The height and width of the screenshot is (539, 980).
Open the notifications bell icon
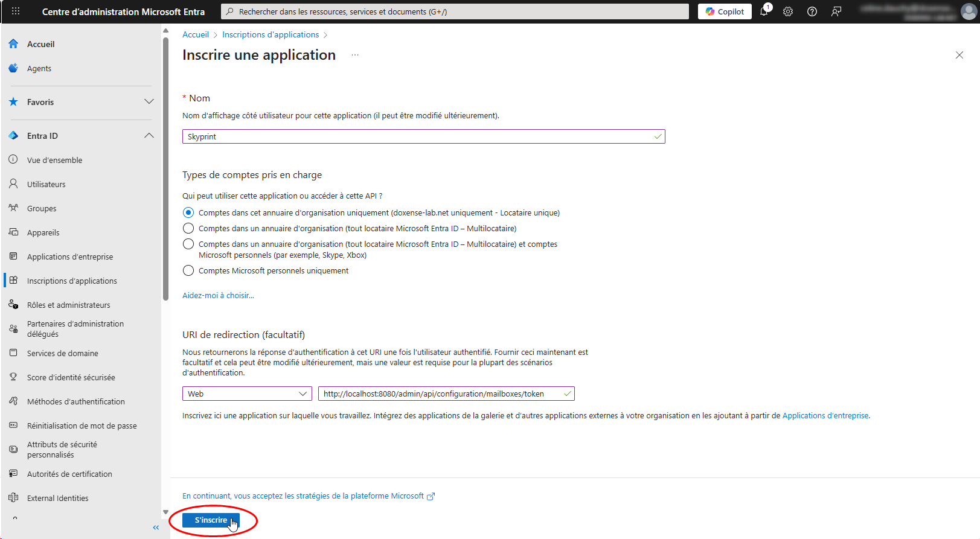click(764, 11)
